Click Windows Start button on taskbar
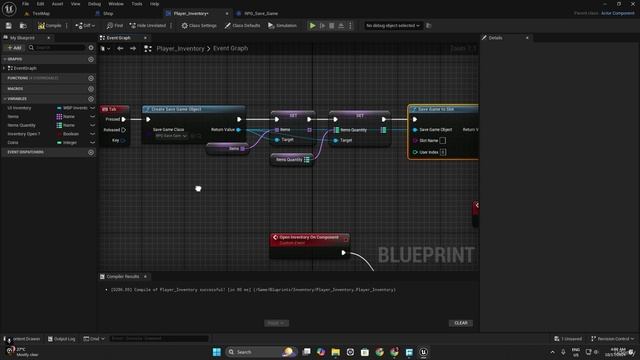Screen dimensions: 640x360 coord(217,352)
